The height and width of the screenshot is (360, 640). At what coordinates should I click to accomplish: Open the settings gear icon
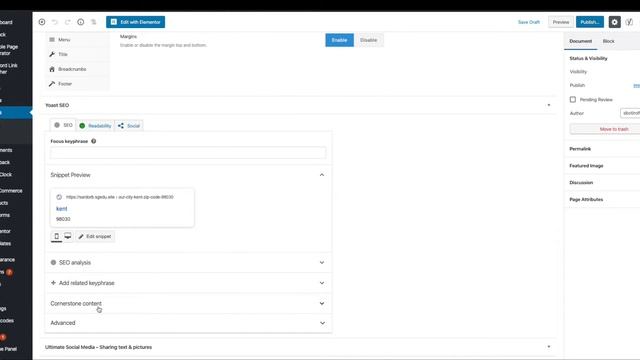[x=615, y=22]
